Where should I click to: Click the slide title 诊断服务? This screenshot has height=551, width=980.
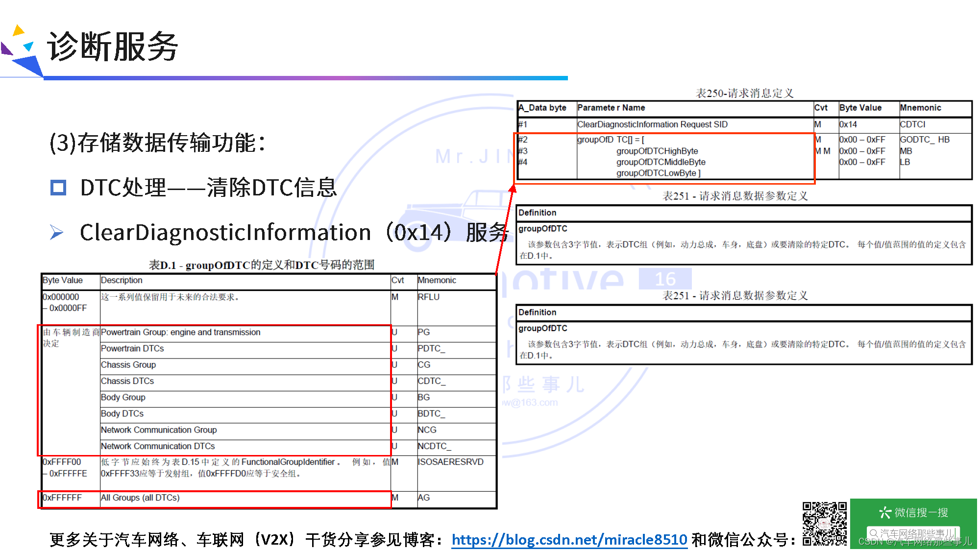click(x=113, y=47)
